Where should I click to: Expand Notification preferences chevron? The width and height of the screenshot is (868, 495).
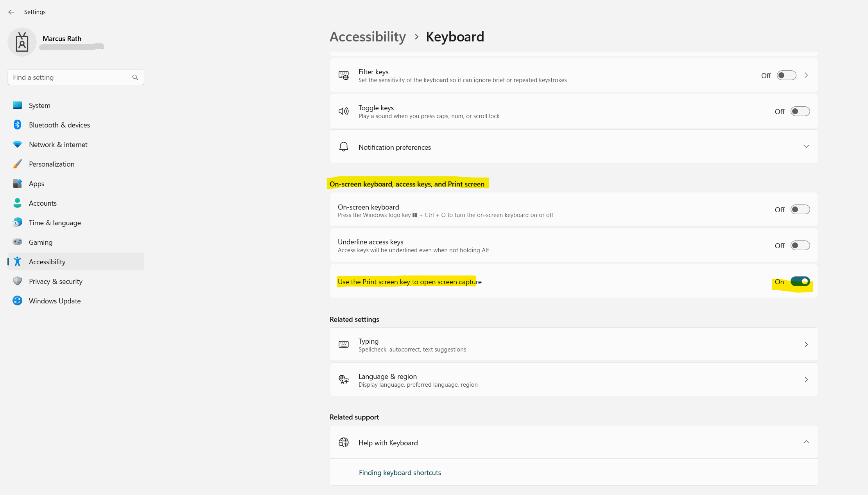tap(806, 147)
